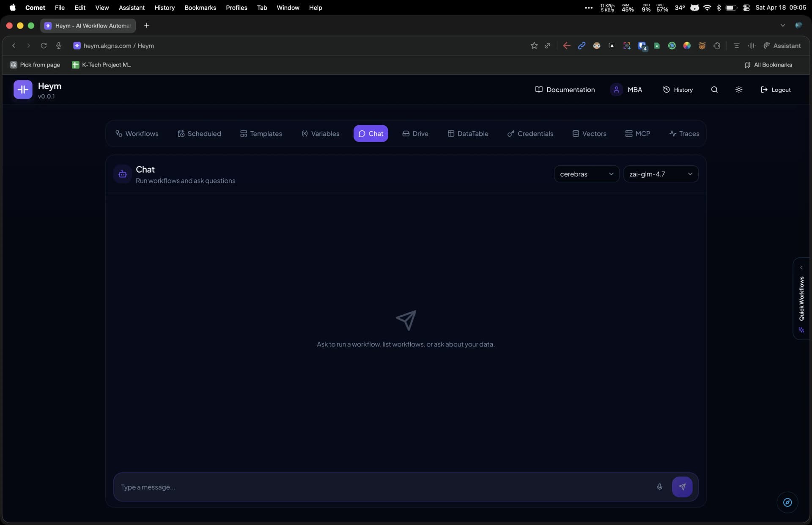Send a message with the paper plane icon
Viewport: 812px width, 525px height.
682,487
